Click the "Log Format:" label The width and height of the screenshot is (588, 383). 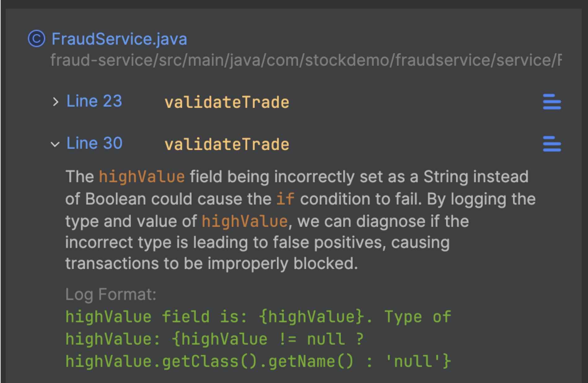point(111,294)
